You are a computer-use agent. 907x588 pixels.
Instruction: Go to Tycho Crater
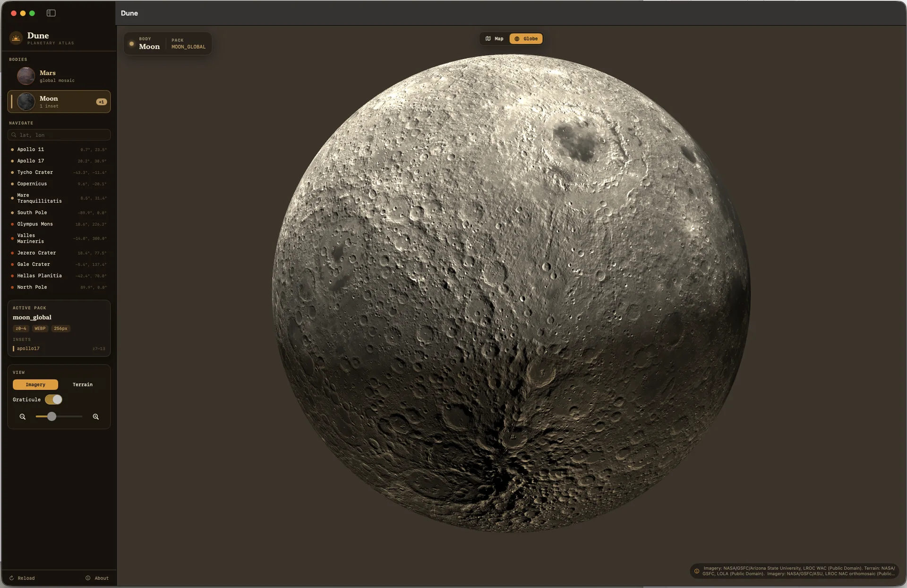59,172
